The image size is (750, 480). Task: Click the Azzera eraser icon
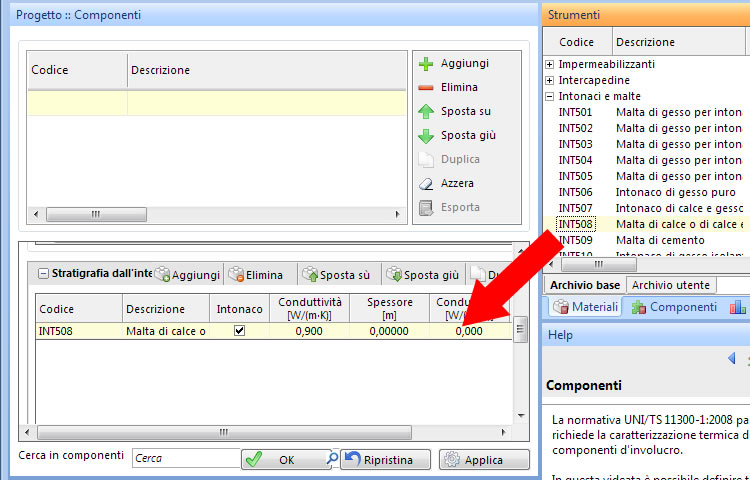425,184
